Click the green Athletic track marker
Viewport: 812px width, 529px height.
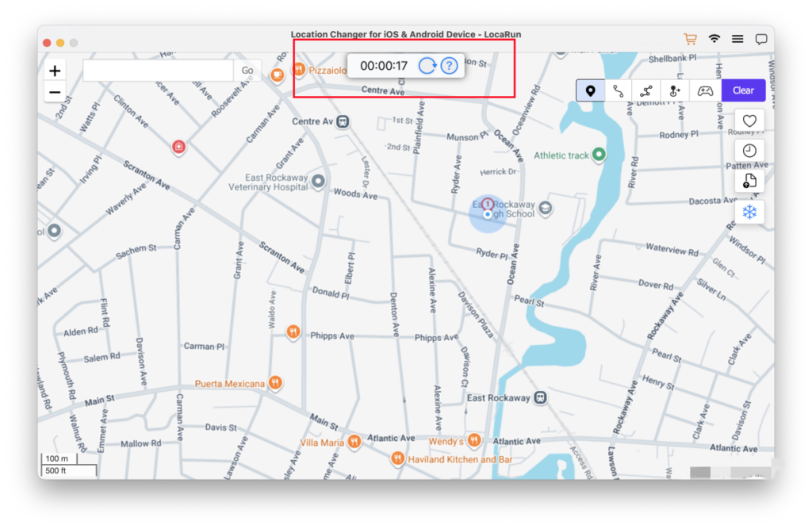tap(599, 155)
